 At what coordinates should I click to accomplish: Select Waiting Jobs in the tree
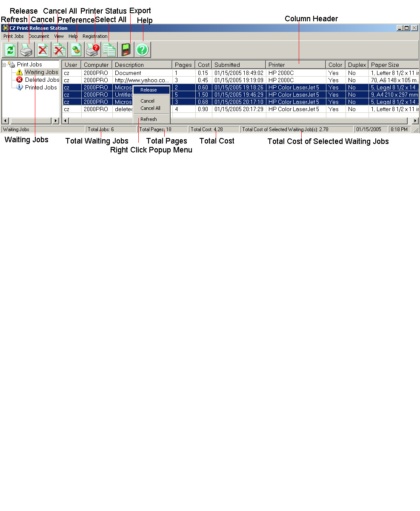click(41, 72)
